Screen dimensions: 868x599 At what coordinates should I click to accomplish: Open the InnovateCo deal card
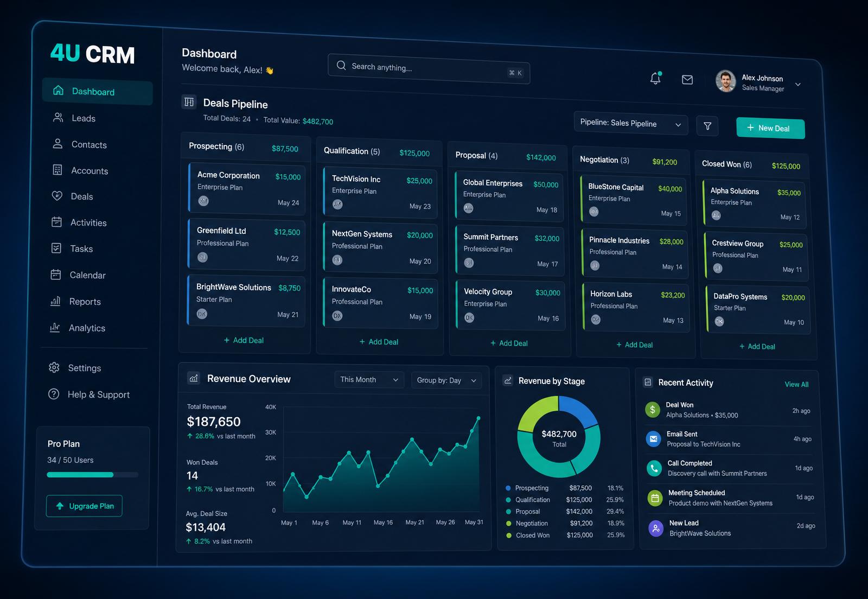pos(380,303)
